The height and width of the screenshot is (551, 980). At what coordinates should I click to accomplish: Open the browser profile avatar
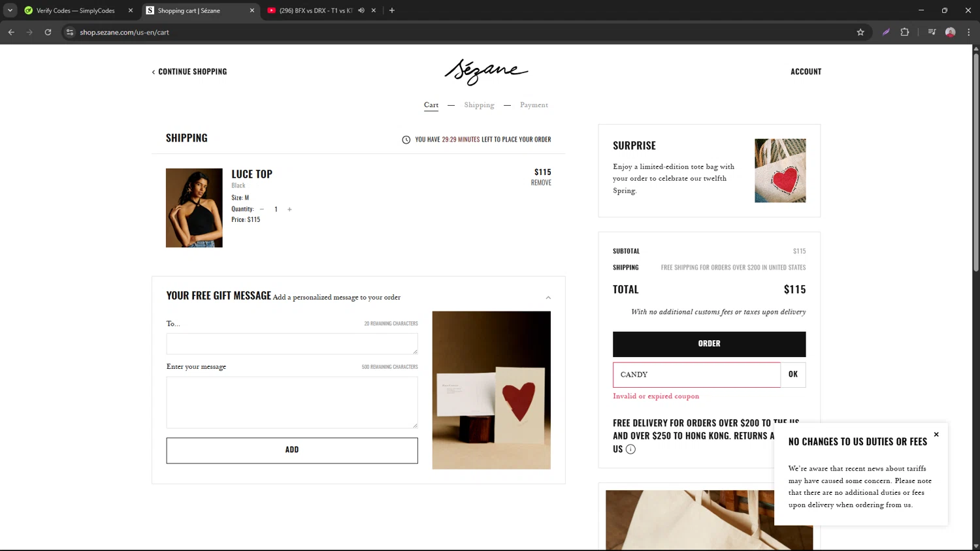click(x=951, y=32)
